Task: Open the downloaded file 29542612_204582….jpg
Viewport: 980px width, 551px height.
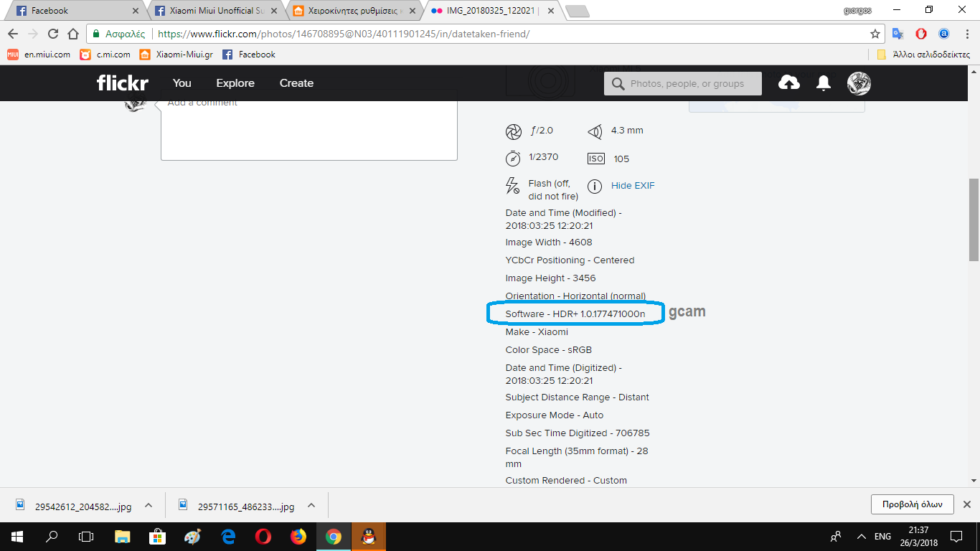Action: point(73,506)
